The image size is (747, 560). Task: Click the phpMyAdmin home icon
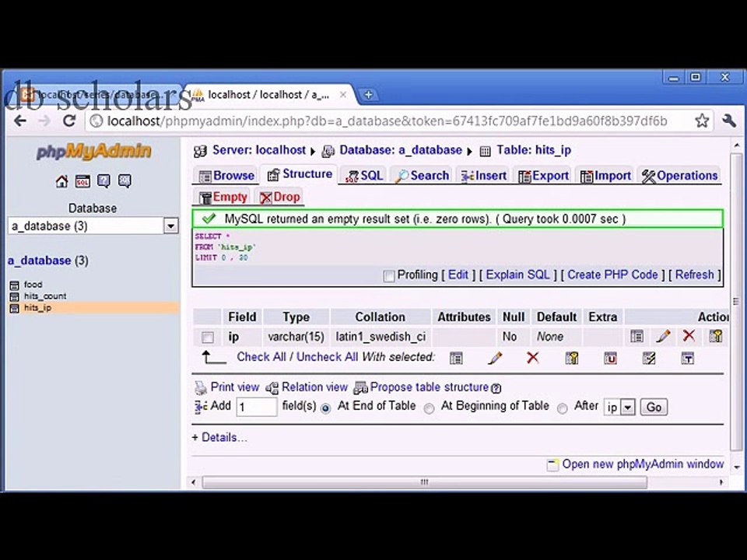click(62, 181)
